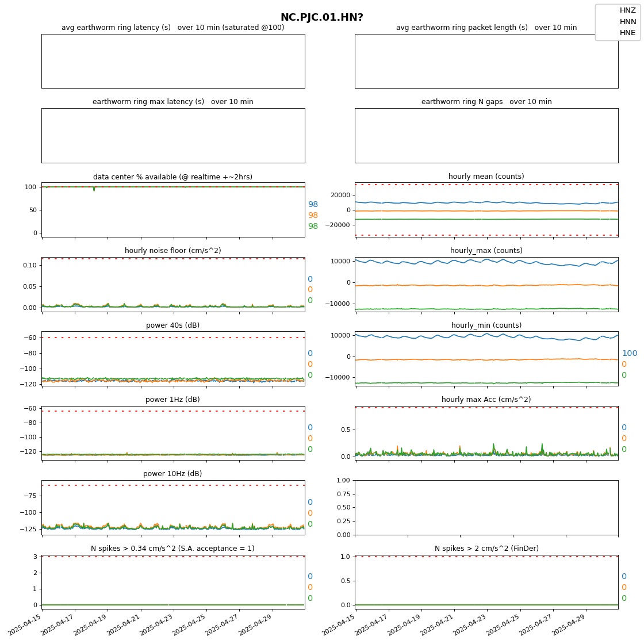
Task: Click the 'N spikes > 2 cm/s^2 (FinDer)' title
Action: coord(486,549)
